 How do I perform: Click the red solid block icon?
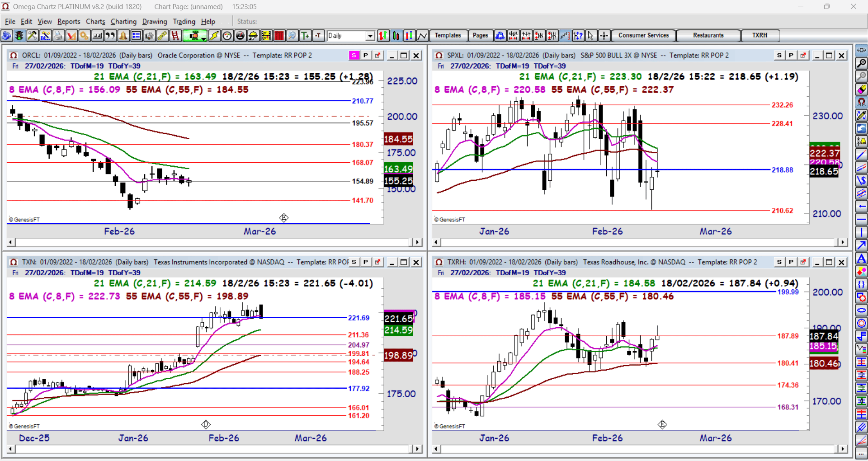pos(279,36)
